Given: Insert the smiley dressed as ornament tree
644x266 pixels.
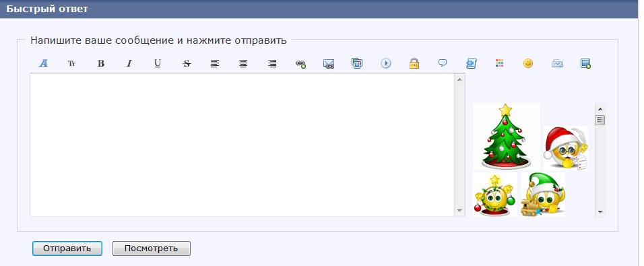Looking at the screenshot, I should point(495,194).
